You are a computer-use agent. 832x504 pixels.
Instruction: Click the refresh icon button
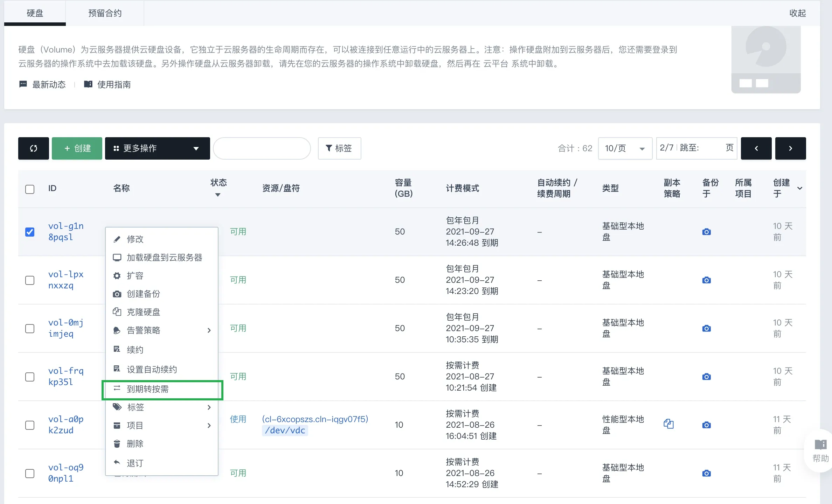point(34,148)
